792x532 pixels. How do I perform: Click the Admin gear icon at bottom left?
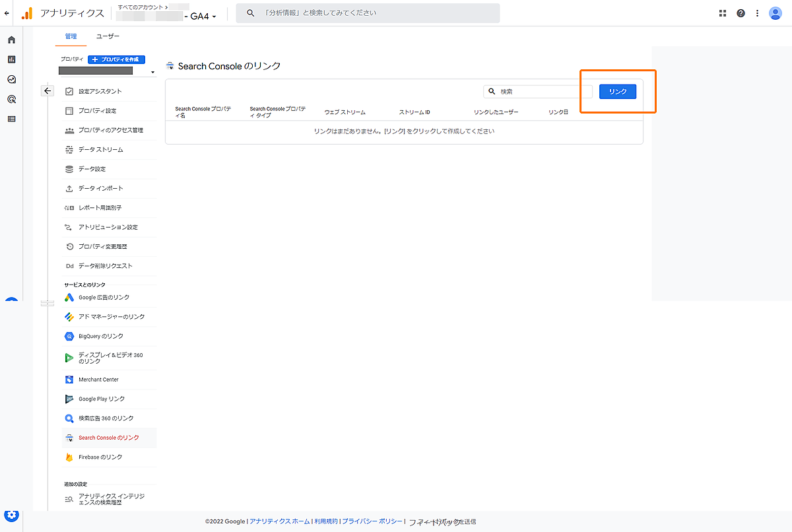tap(11, 515)
